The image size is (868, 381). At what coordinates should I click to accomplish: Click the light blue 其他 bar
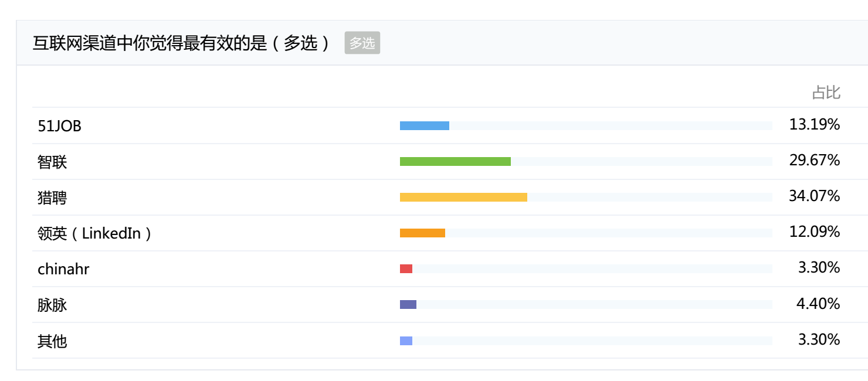pos(406,341)
